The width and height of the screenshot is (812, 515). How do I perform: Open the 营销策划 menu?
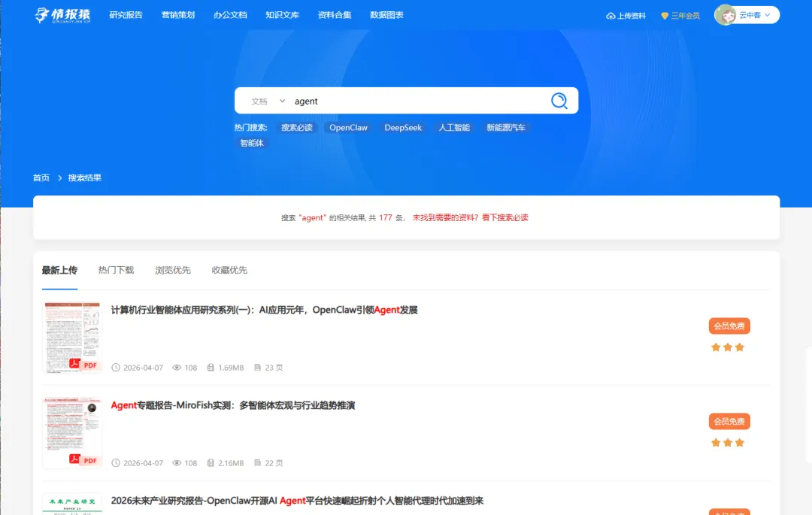click(178, 15)
